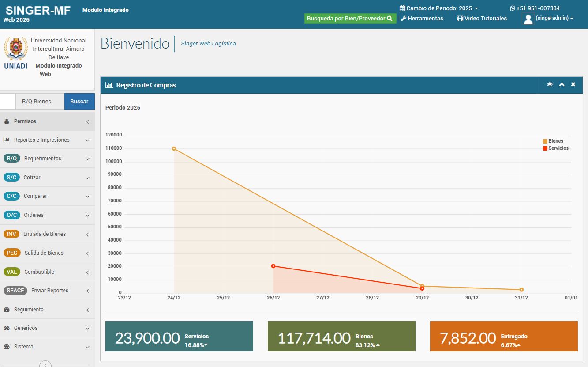Click the bar chart icon beside Registro de Compras

[109, 85]
